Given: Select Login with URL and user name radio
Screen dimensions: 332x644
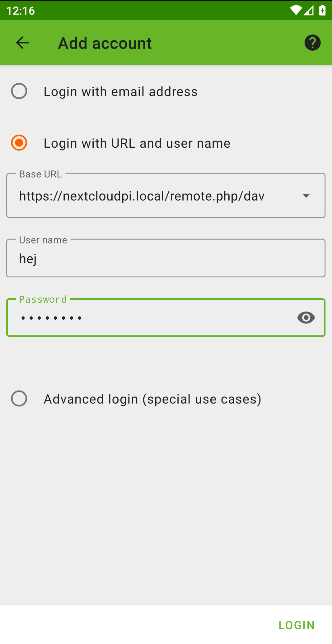Looking at the screenshot, I should point(19,143).
